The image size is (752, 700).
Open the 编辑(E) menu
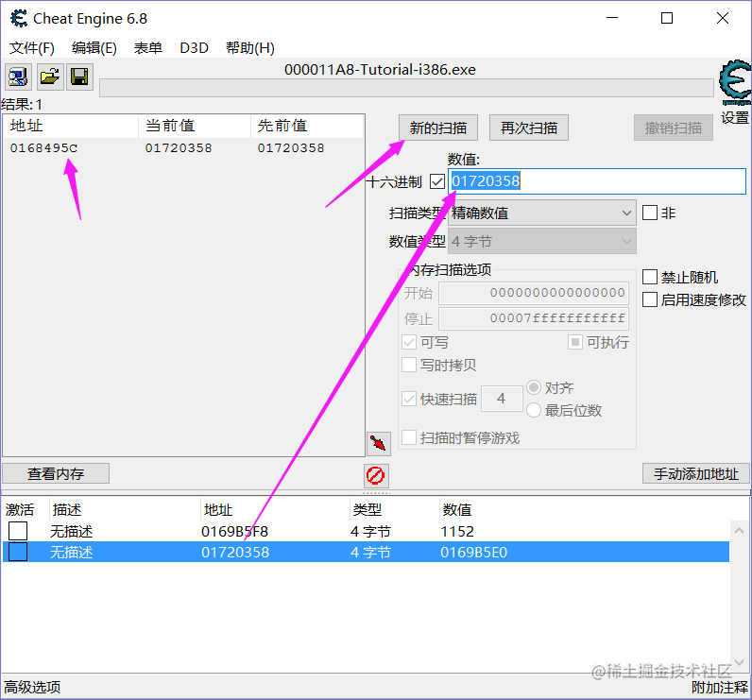(x=94, y=48)
